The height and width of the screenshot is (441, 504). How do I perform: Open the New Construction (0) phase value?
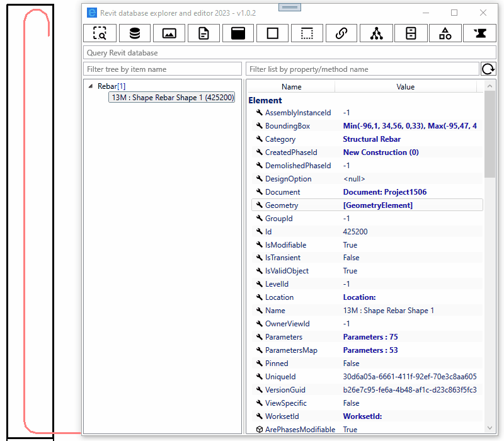coord(381,152)
